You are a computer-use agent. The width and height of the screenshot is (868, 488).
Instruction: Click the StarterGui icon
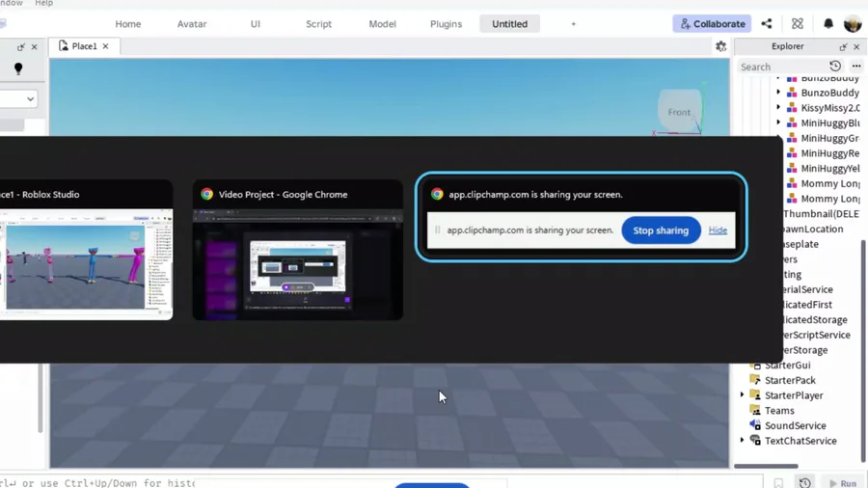coord(755,365)
